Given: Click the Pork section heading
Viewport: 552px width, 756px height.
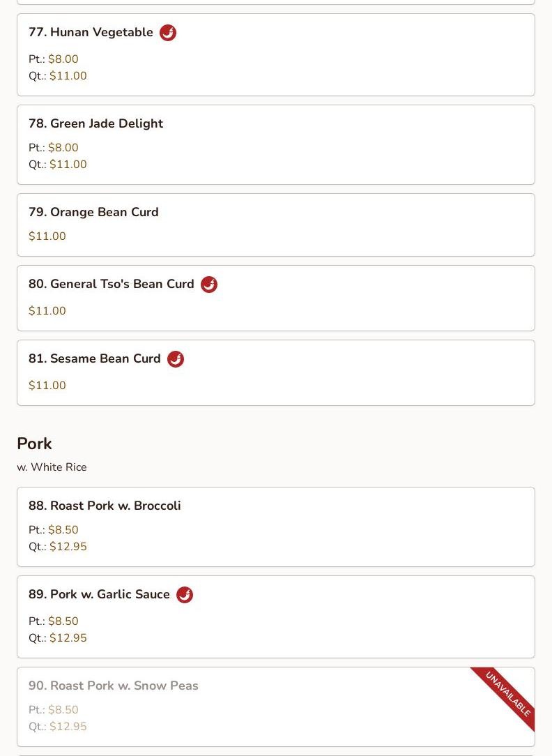Looking at the screenshot, I should (x=34, y=444).
